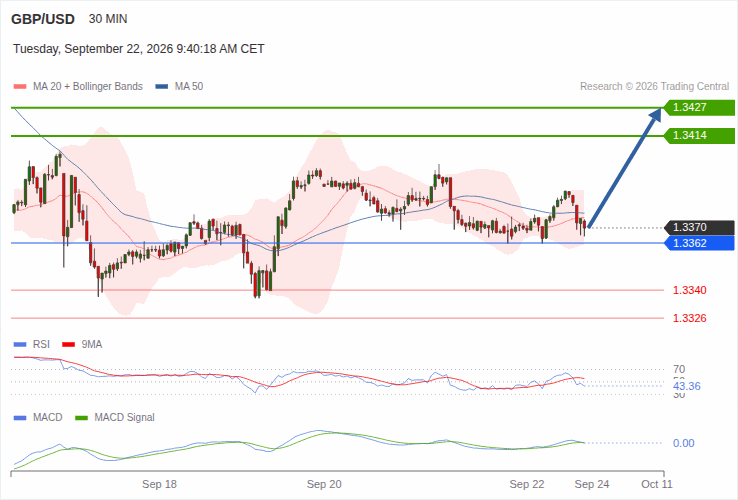Click the blue upward forecast arrow
The width and height of the screenshot is (738, 500).
click(x=625, y=168)
